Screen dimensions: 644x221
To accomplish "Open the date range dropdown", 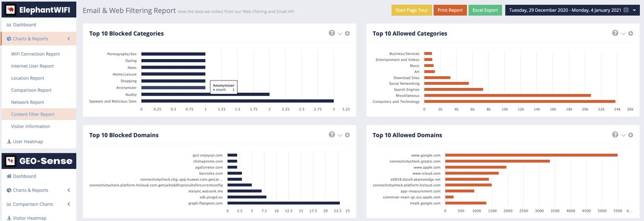I will 572,10.
